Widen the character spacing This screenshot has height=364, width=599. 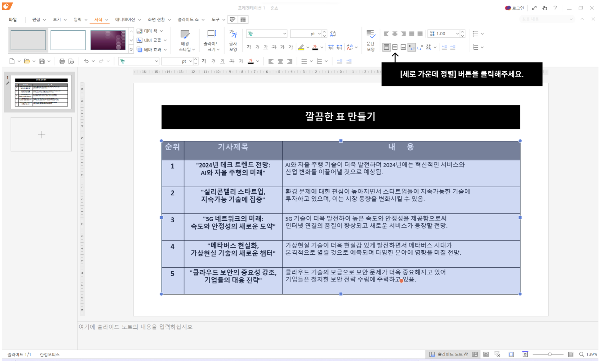coord(339,47)
